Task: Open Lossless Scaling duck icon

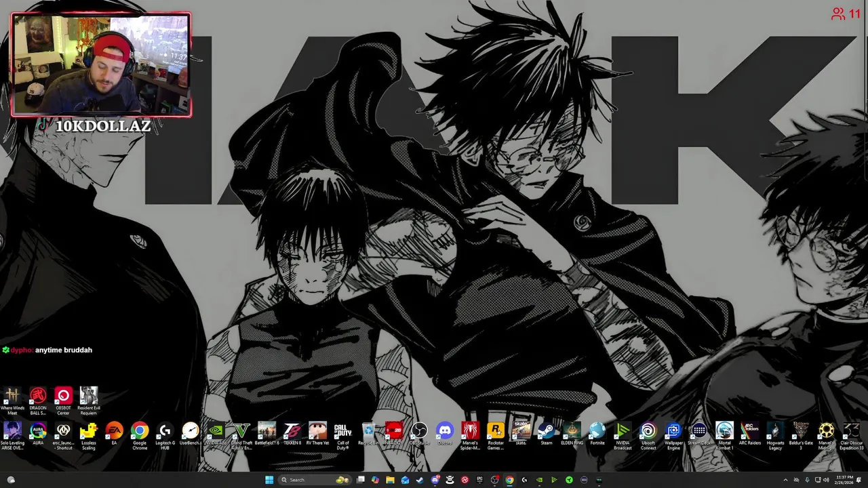Action: point(89,436)
